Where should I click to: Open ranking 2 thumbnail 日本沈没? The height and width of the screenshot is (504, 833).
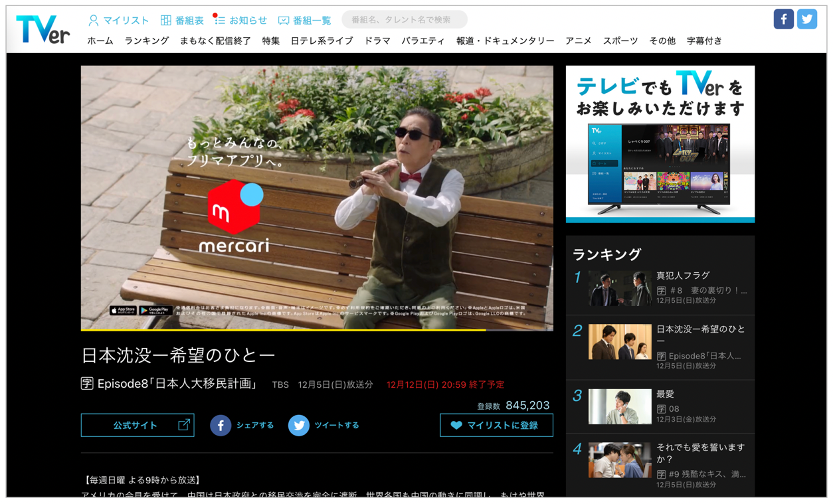(x=620, y=342)
